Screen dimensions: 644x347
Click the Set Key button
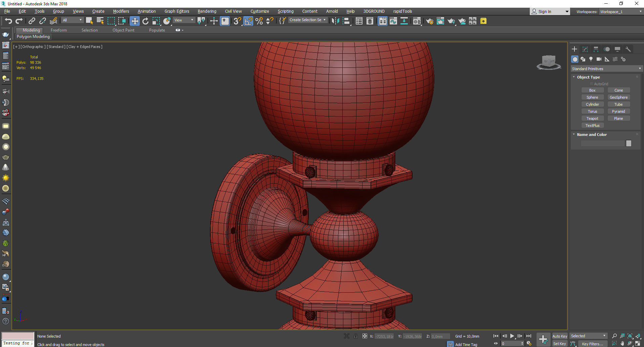click(559, 344)
